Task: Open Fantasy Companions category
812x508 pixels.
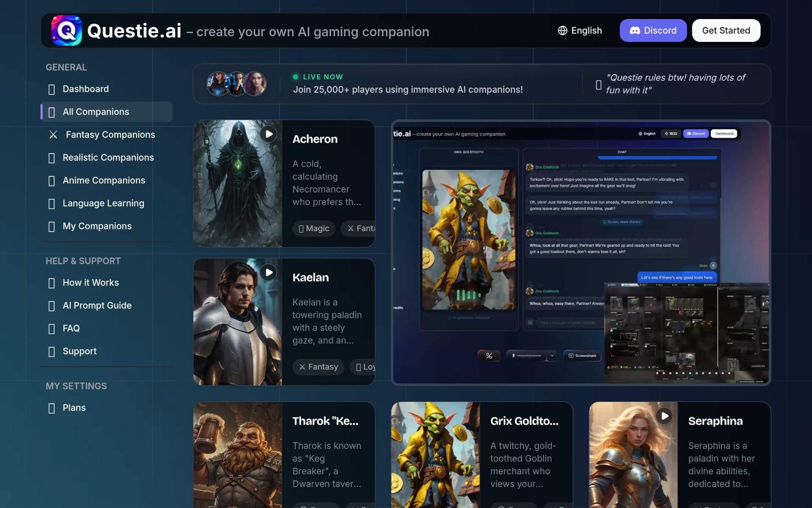Action: point(107,135)
